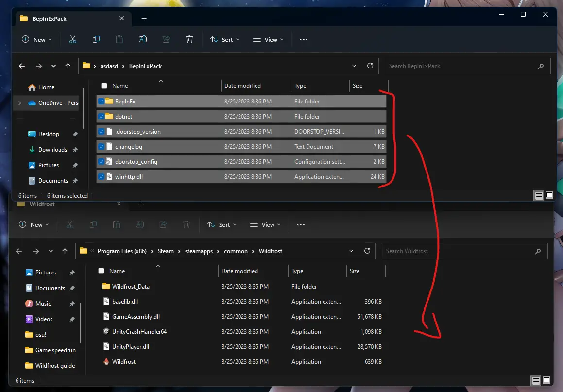The image size is (563, 392).
Task: Navigate to Steam in Wildfrost breadcrumb
Action: pyautogui.click(x=166, y=251)
